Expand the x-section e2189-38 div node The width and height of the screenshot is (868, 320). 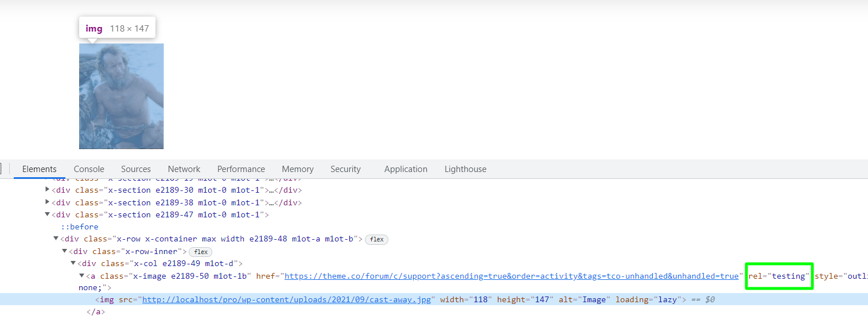pos(48,202)
